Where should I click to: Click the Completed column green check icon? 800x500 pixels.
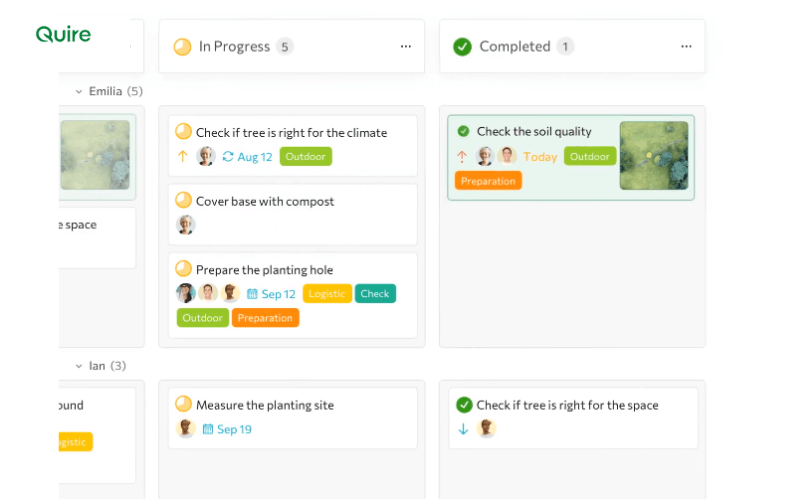(x=462, y=46)
